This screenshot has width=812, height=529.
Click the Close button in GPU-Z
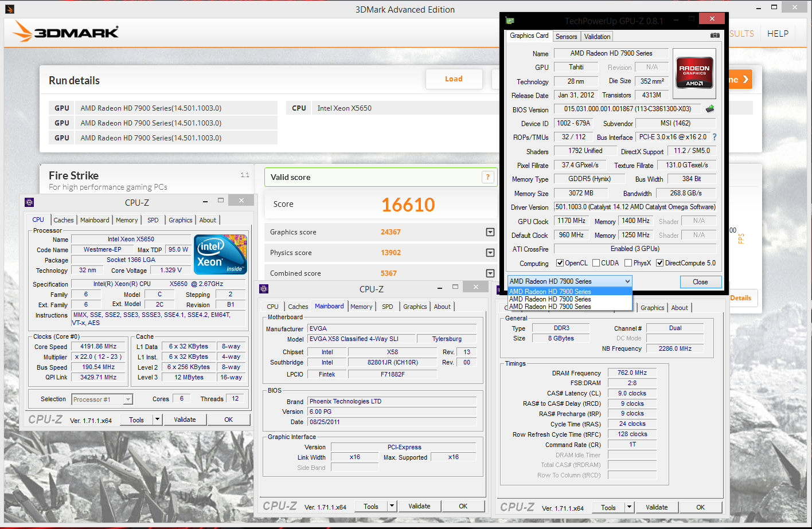[x=700, y=282]
